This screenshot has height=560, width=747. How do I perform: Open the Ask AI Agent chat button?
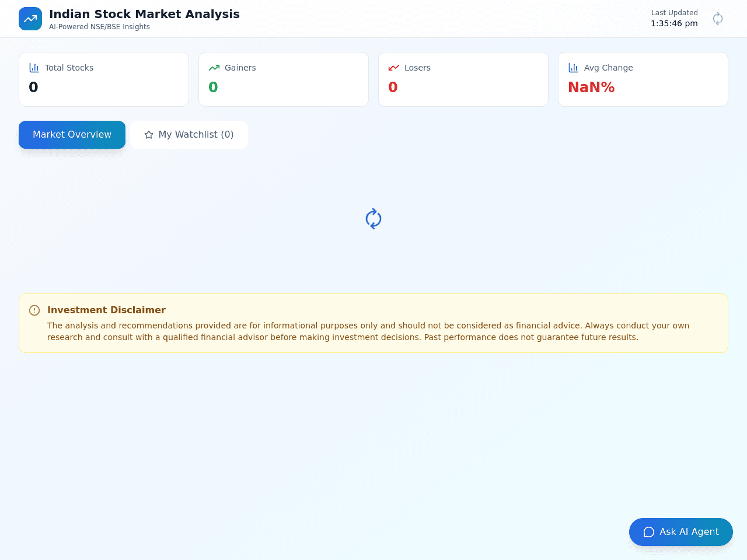(x=681, y=532)
